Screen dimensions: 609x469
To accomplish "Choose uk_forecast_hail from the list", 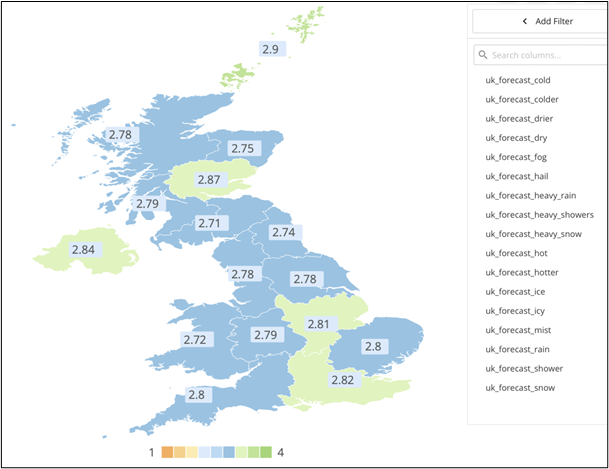I will coord(516,176).
